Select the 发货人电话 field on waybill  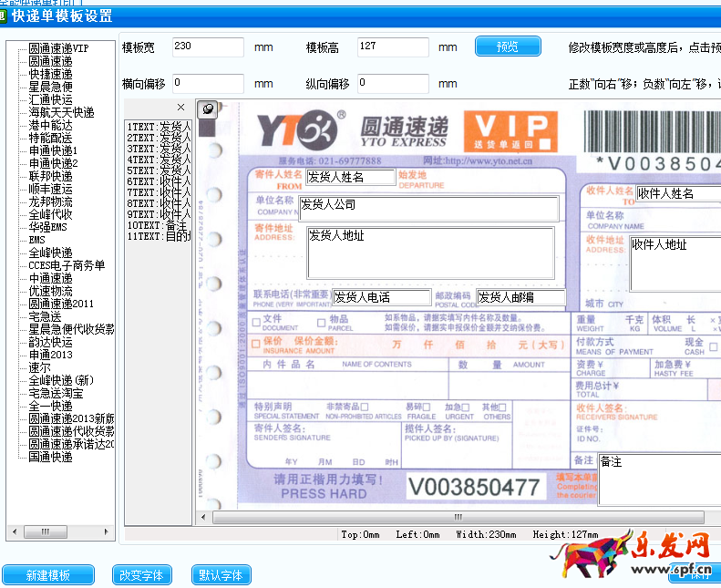tap(382, 297)
